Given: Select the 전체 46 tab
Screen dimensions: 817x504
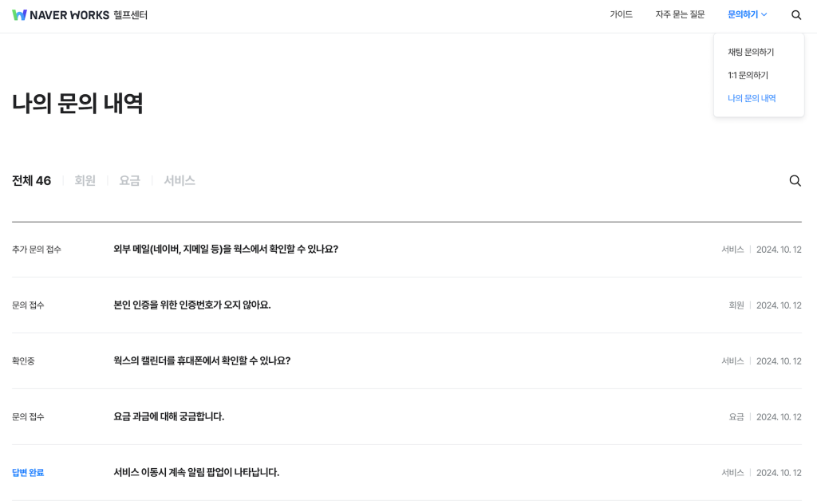Looking at the screenshot, I should tap(32, 181).
